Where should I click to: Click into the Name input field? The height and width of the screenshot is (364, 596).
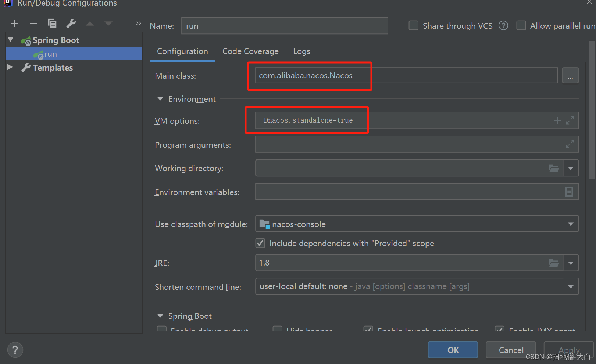click(x=285, y=26)
